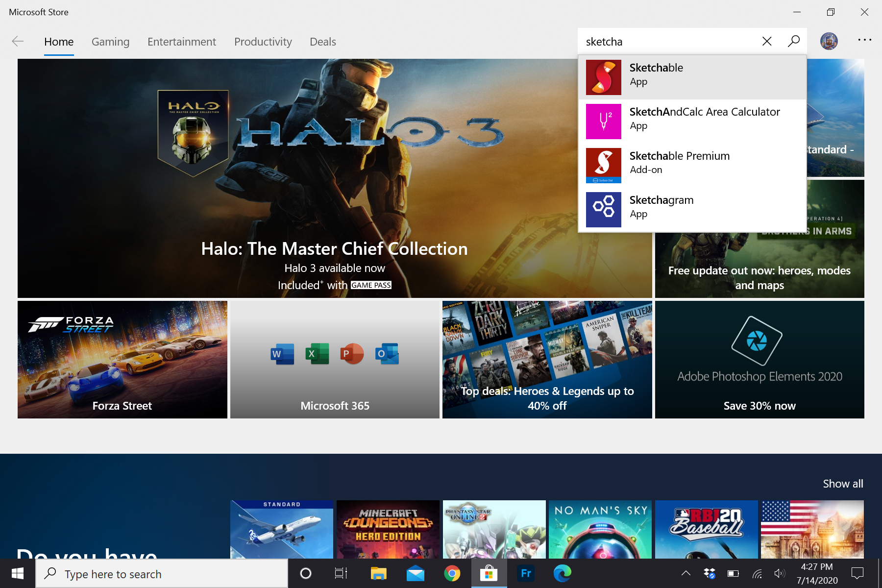882x588 pixels.
Task: Open the Flight Simulator Standard thumbnail
Action: (x=282, y=529)
